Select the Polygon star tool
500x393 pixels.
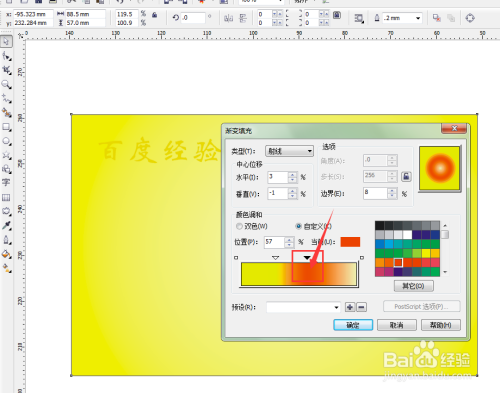[6, 155]
